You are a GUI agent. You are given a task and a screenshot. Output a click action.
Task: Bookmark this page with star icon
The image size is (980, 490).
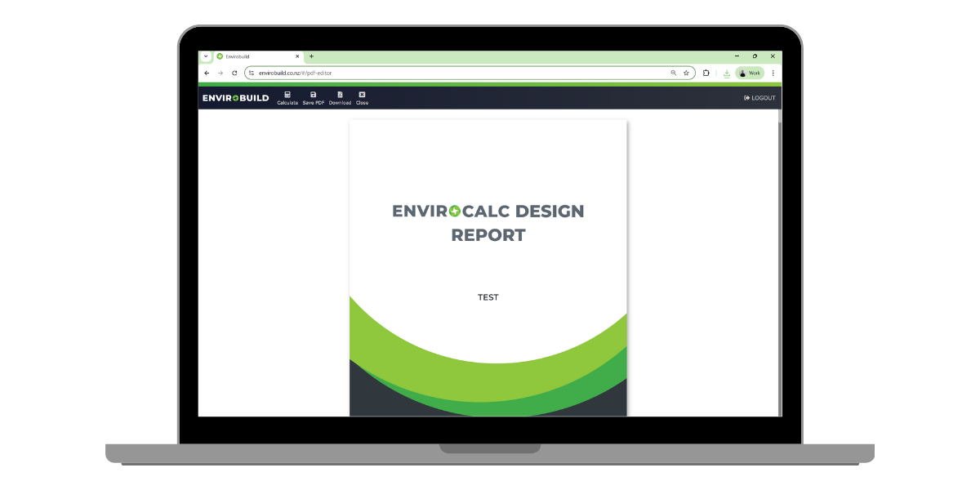tap(686, 73)
